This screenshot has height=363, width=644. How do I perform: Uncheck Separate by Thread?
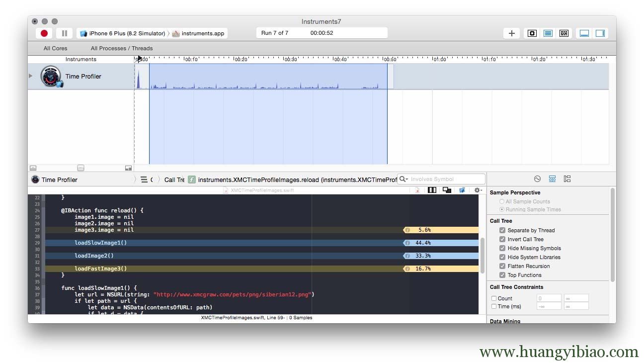502,230
